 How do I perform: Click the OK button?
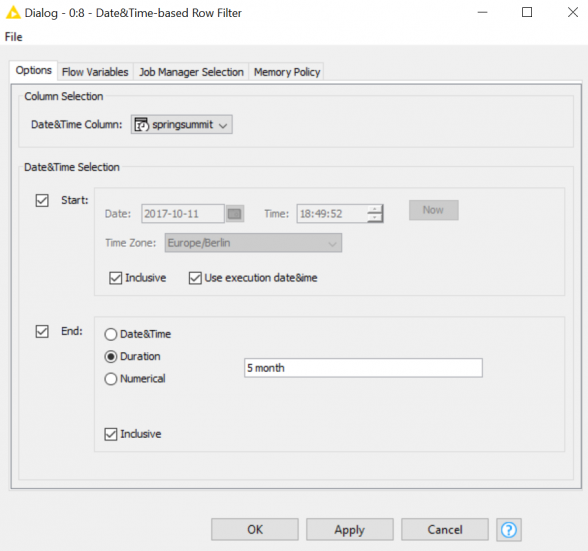255,530
